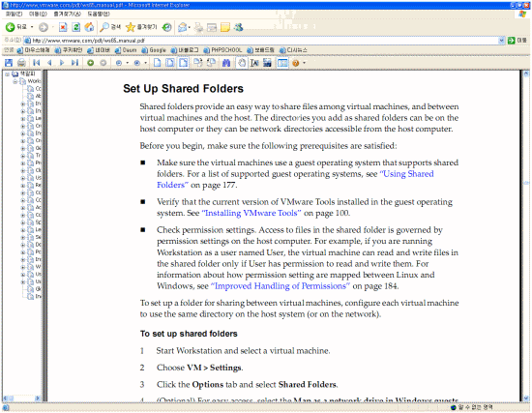Image resolution: width=532 pixels, height=413 pixels.
Task: Toggle the Fit Width view icon
Action: (x=183, y=63)
